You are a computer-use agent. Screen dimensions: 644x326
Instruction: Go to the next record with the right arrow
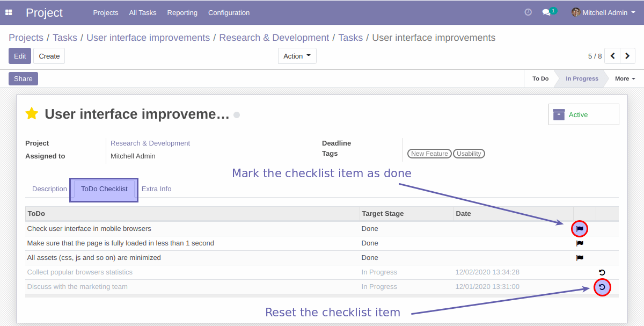pyautogui.click(x=627, y=55)
